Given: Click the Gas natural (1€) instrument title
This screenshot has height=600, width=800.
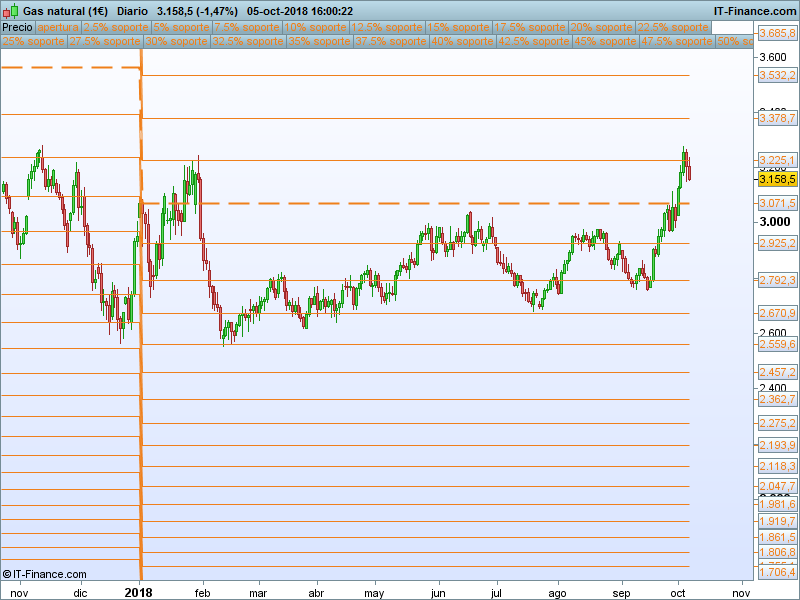Looking at the screenshot, I should [x=64, y=11].
